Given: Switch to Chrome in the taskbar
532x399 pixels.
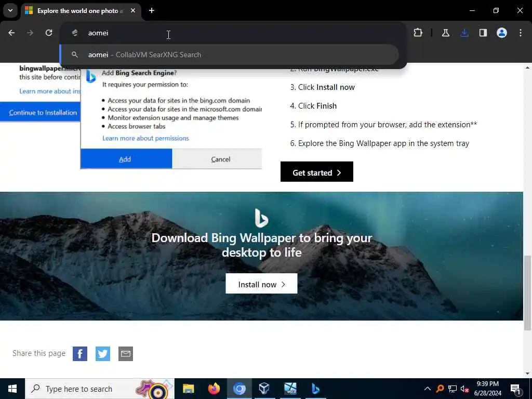Looking at the screenshot, I should click(239, 389).
